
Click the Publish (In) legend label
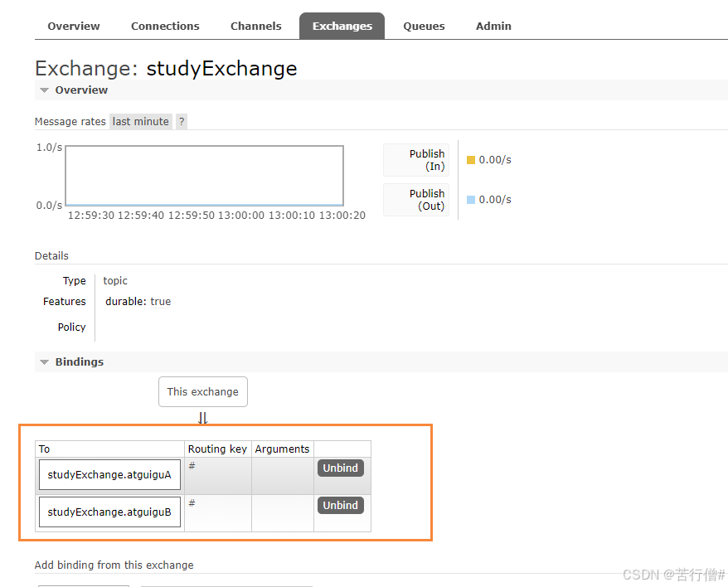point(416,160)
